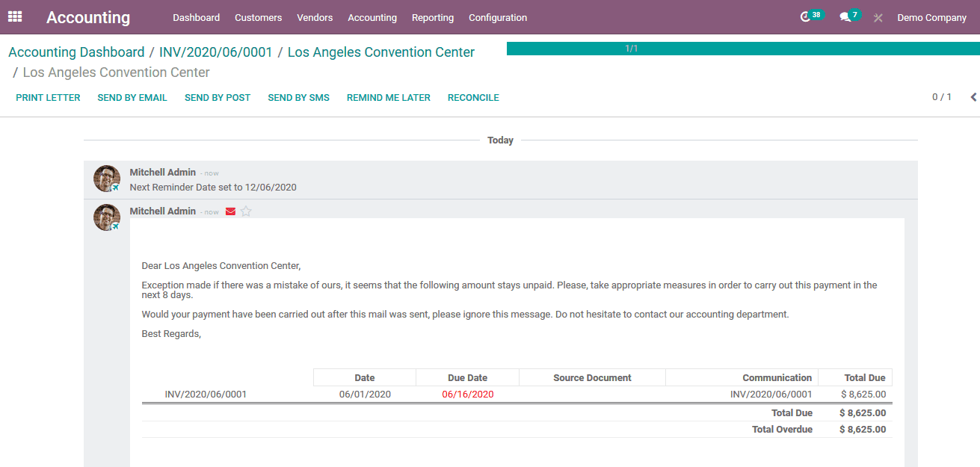Open the Vendors menu
The image size is (980, 467).
point(315,17)
